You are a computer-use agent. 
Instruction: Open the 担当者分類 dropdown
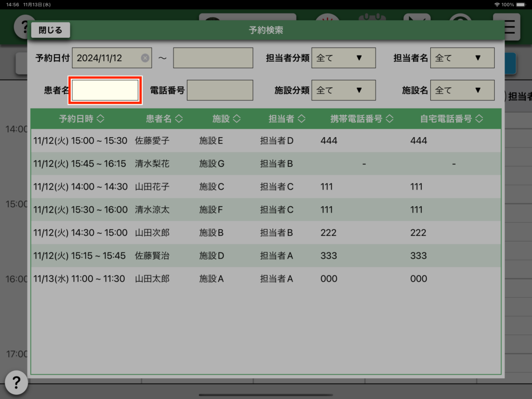point(343,58)
